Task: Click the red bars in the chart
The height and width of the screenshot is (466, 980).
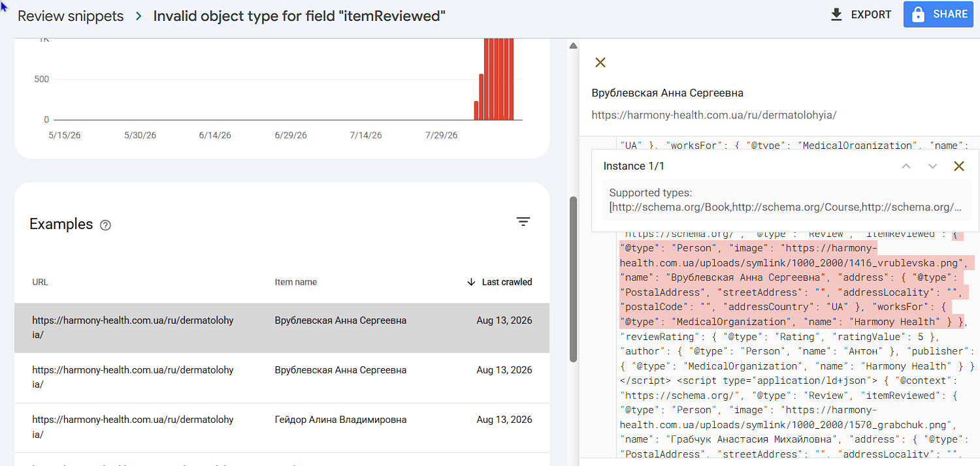Action: coord(495,79)
